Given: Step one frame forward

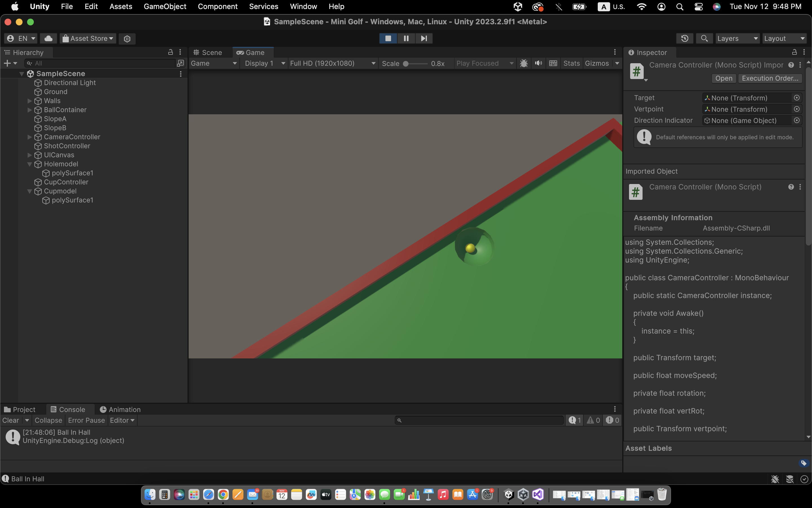Looking at the screenshot, I should (424, 38).
